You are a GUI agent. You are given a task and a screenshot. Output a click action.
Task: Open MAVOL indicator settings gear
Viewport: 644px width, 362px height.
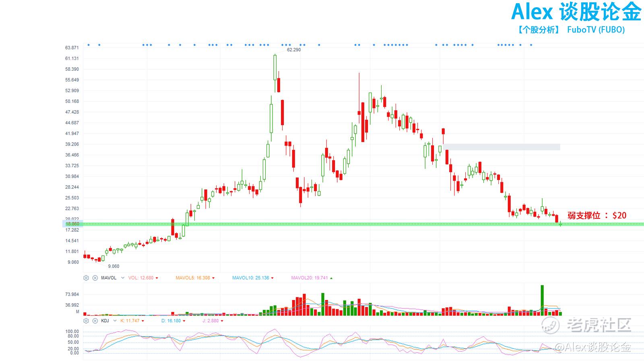[86, 278]
